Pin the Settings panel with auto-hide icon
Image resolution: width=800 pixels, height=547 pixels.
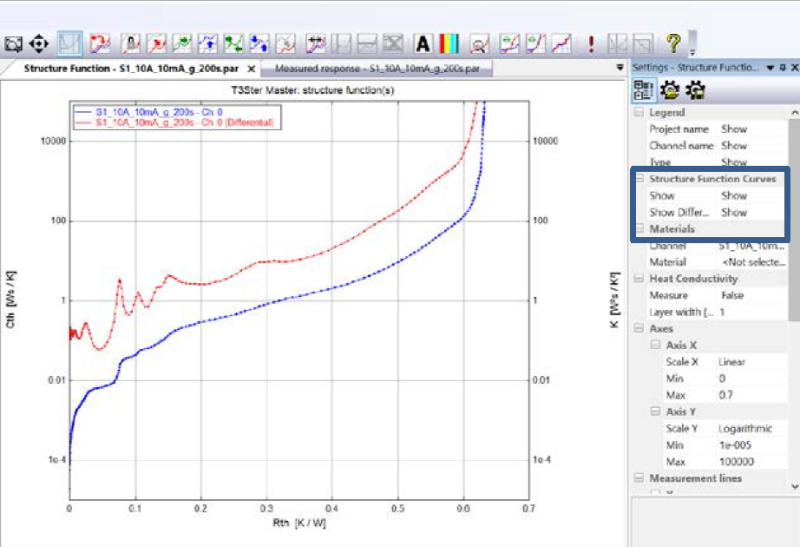tap(783, 67)
